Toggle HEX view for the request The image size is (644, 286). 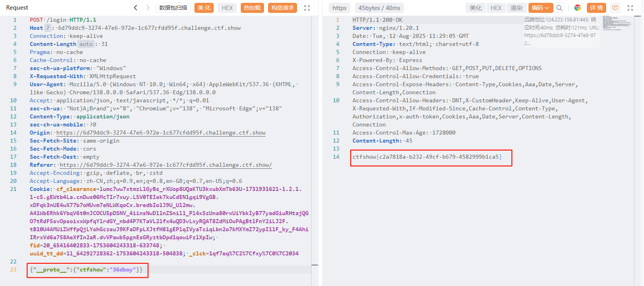[227, 8]
